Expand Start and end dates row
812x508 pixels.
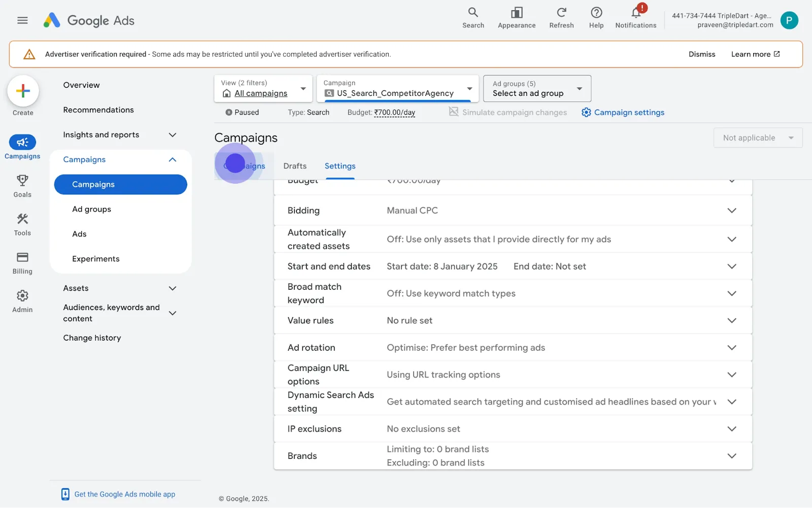pos(513,266)
